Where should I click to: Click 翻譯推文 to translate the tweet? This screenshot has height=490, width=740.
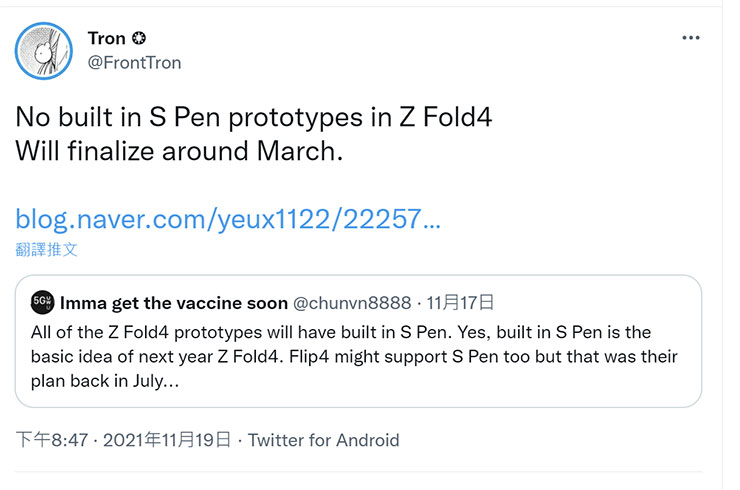point(47,248)
